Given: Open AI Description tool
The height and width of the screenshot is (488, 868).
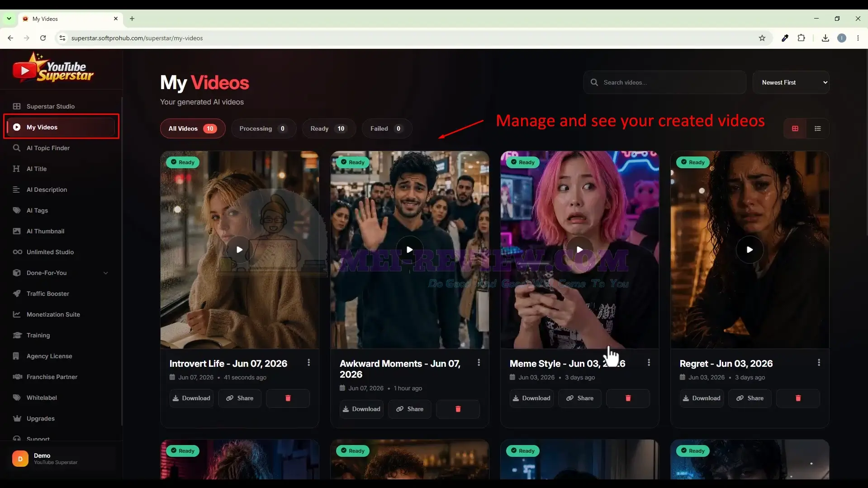Looking at the screenshot, I should pyautogui.click(x=61, y=190).
